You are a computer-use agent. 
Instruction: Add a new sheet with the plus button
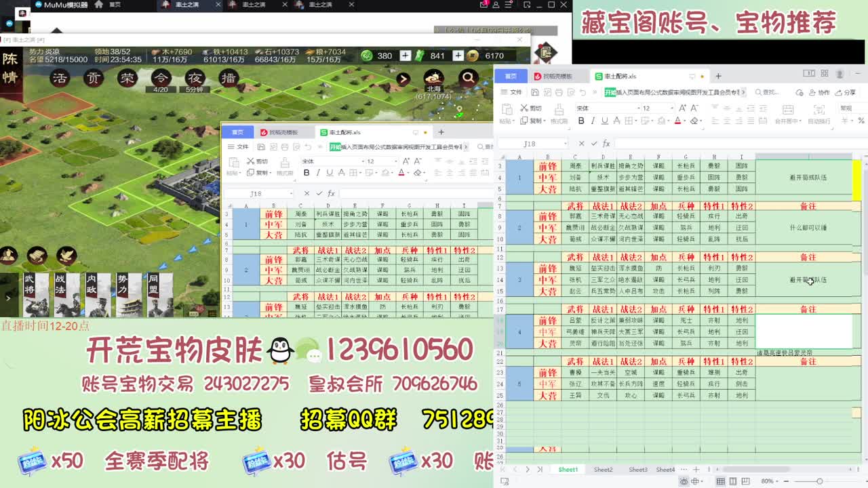pos(696,470)
